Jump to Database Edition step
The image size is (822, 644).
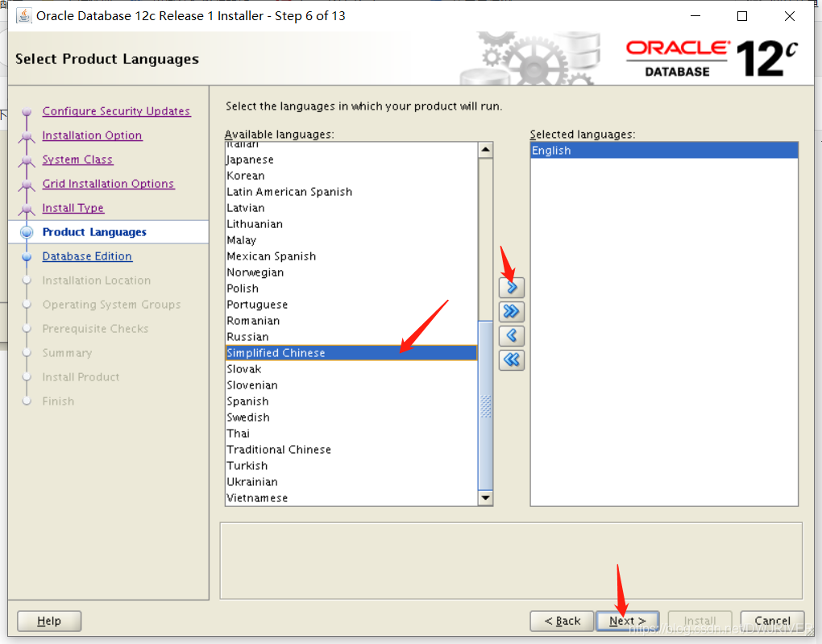pos(87,256)
